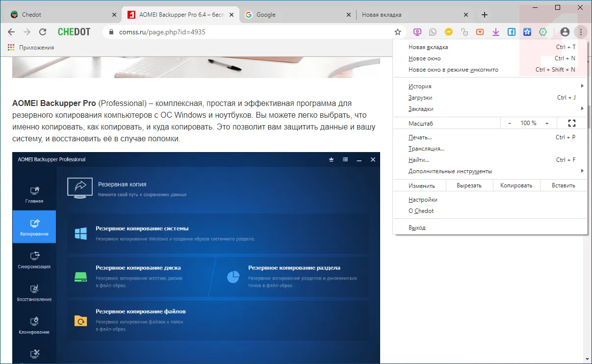Image resolution: width=592 pixels, height=364 pixels.
Task: Open the green gear extension icon
Action: [x=543, y=32]
